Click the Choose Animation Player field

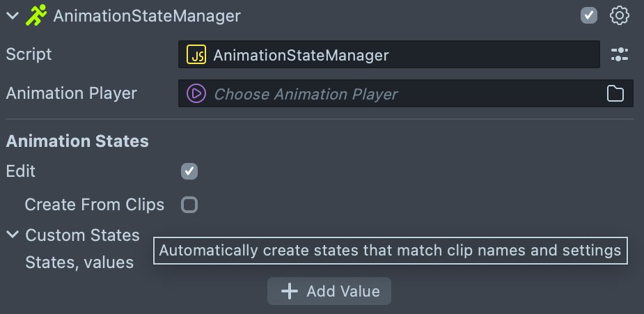[390, 93]
